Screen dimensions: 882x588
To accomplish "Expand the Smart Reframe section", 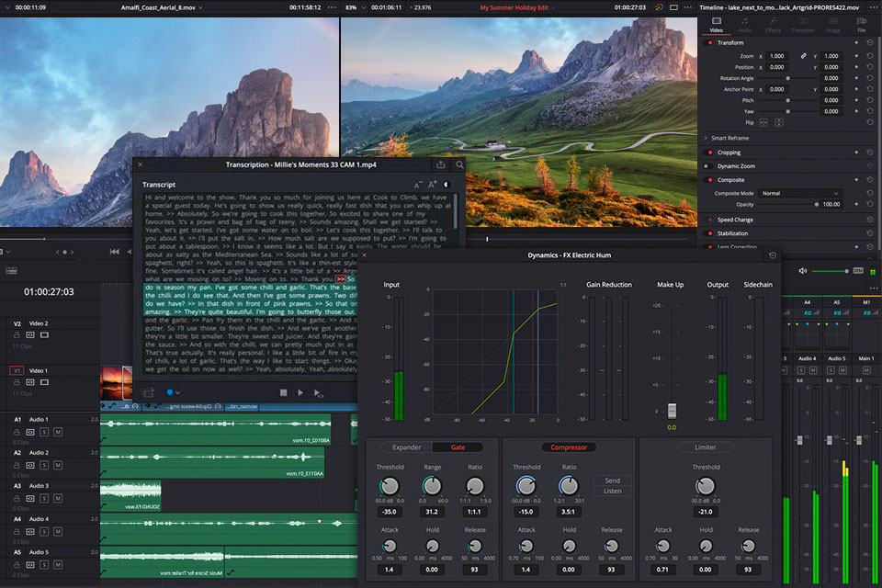I will (706, 138).
